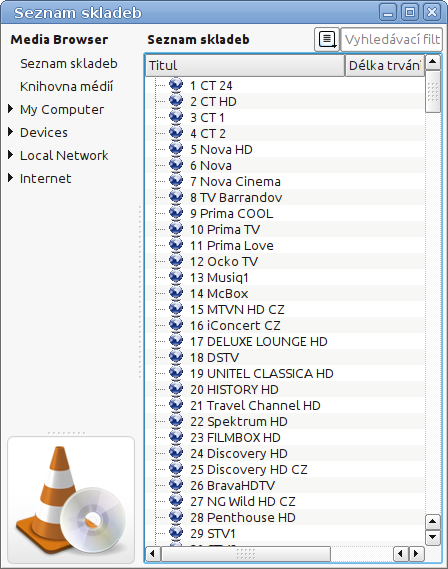Expand the Devices section arrow
The image size is (448, 569).
point(11,132)
